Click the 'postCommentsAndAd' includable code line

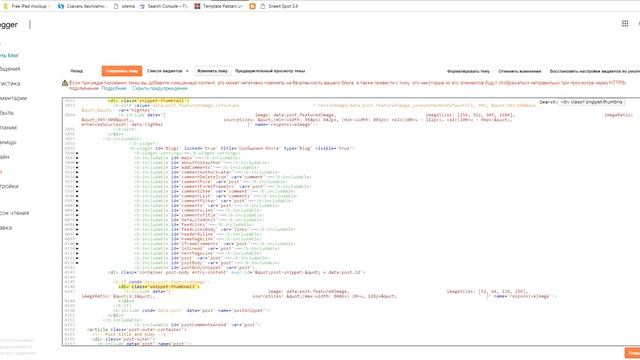click(x=197, y=325)
